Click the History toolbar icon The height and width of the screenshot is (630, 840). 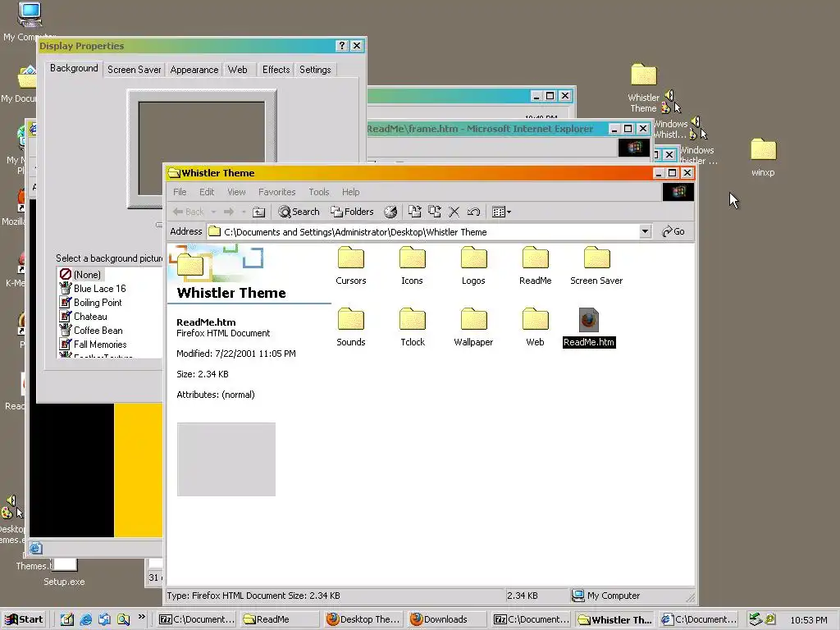pyautogui.click(x=390, y=212)
